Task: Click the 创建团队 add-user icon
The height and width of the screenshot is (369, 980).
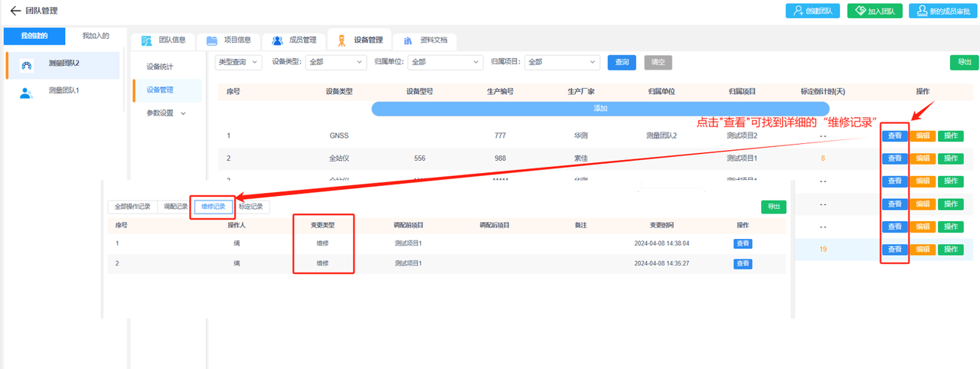Action: pos(799,11)
